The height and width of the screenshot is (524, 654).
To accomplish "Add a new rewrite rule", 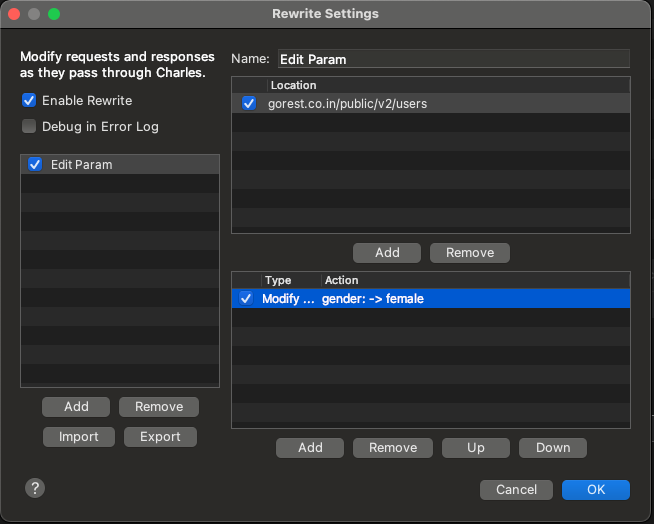I will (x=310, y=448).
